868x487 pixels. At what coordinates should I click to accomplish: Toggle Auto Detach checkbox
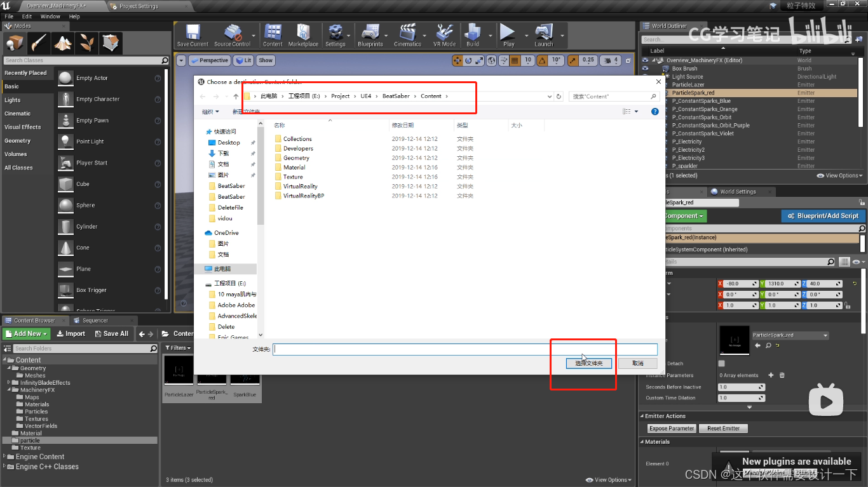721,364
